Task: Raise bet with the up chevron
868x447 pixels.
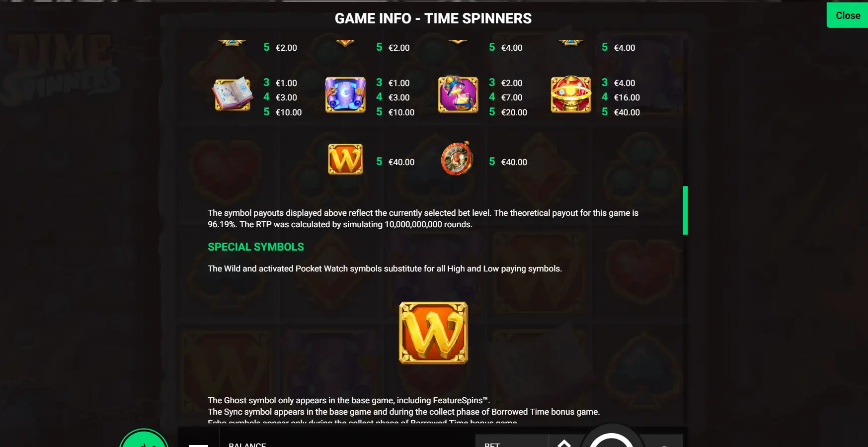Action: (564, 443)
